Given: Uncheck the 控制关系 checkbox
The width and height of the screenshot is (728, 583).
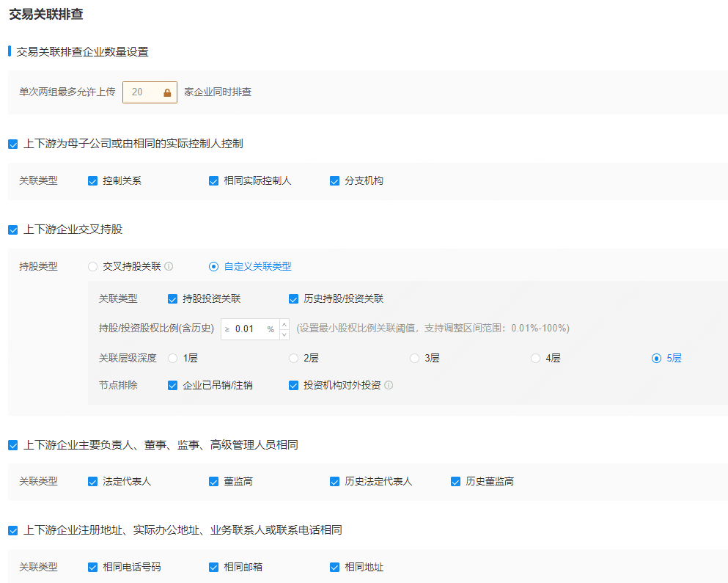Looking at the screenshot, I should [x=93, y=180].
